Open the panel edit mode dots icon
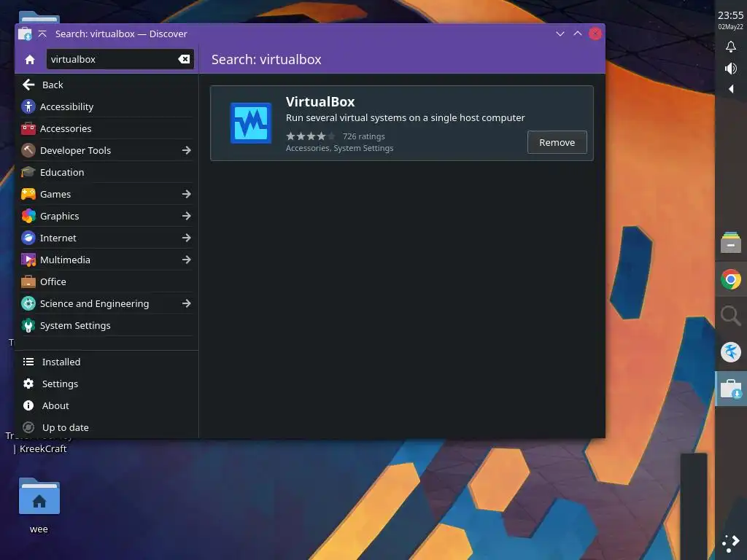Screen dimensions: 747x560 tap(731, 543)
